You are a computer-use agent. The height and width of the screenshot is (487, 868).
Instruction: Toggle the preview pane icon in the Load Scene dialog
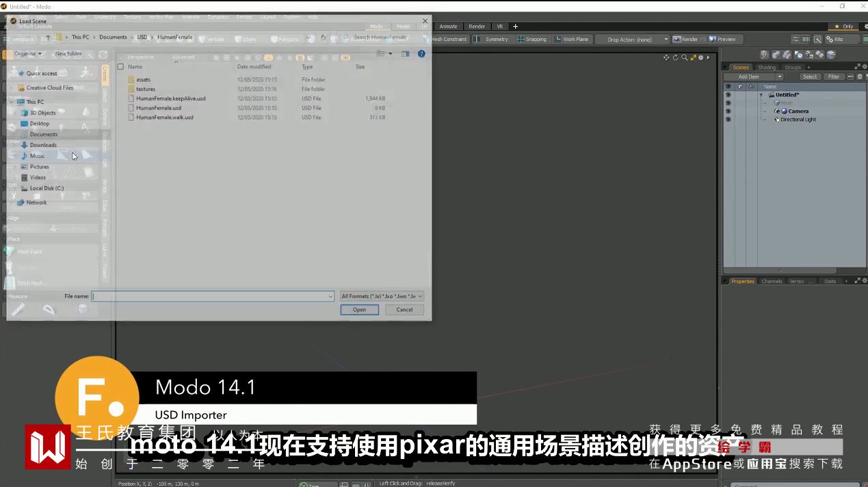[406, 53]
